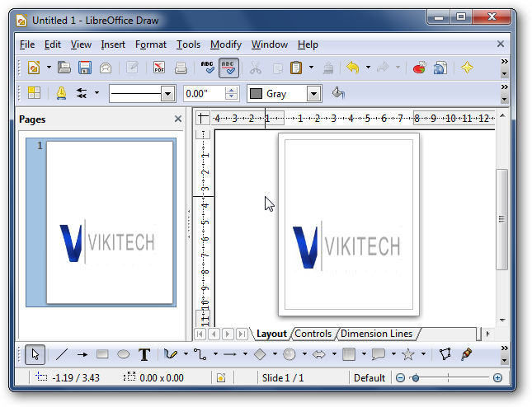Select the Ellipse tool
This screenshot has height=407, width=532.
tap(123, 354)
